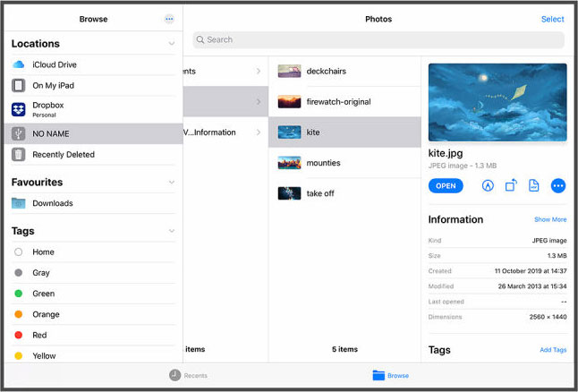Open iCloud Drive location label
The image size is (578, 392).
(55, 64)
